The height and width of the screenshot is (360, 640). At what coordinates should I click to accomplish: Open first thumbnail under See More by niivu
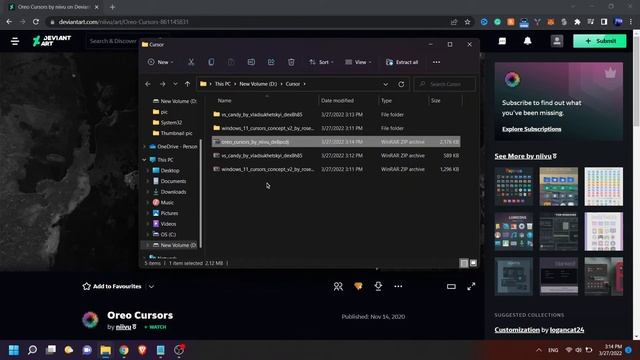(514, 187)
